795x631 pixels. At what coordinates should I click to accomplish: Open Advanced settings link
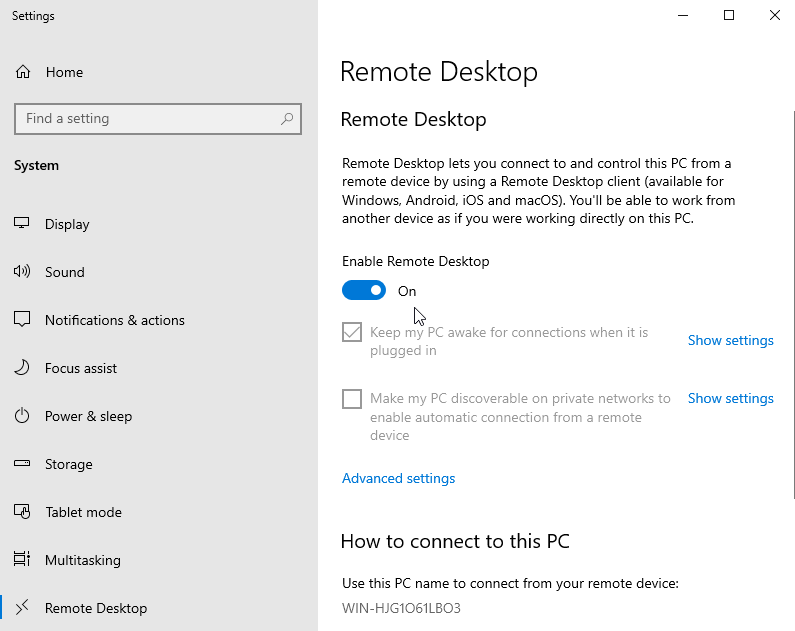click(399, 478)
